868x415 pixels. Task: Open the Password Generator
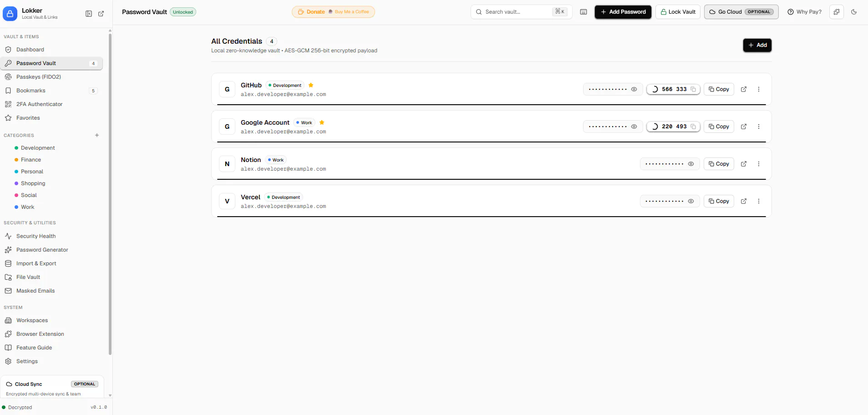(51, 250)
